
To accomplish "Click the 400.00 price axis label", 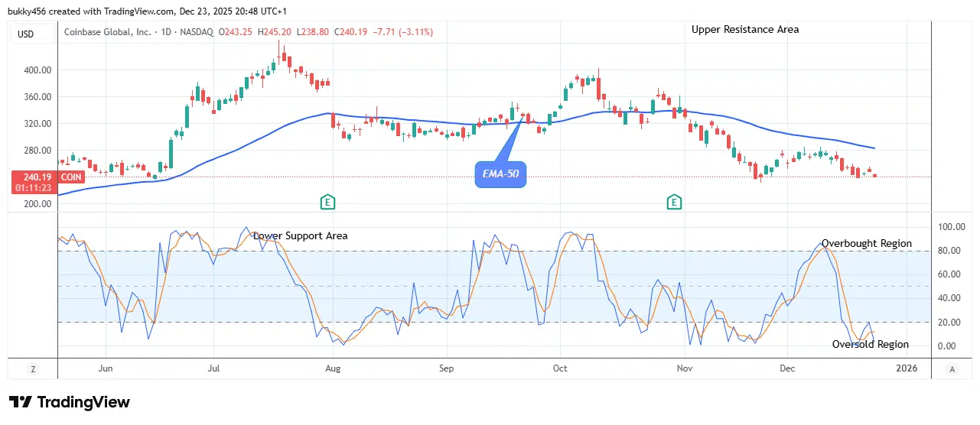I will tap(36, 70).
